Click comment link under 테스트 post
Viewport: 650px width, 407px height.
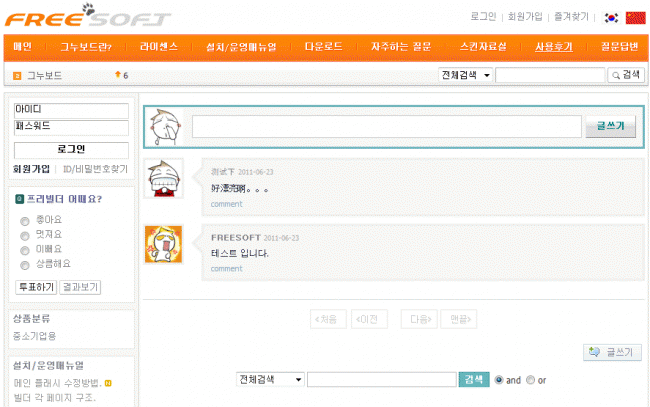(226, 269)
